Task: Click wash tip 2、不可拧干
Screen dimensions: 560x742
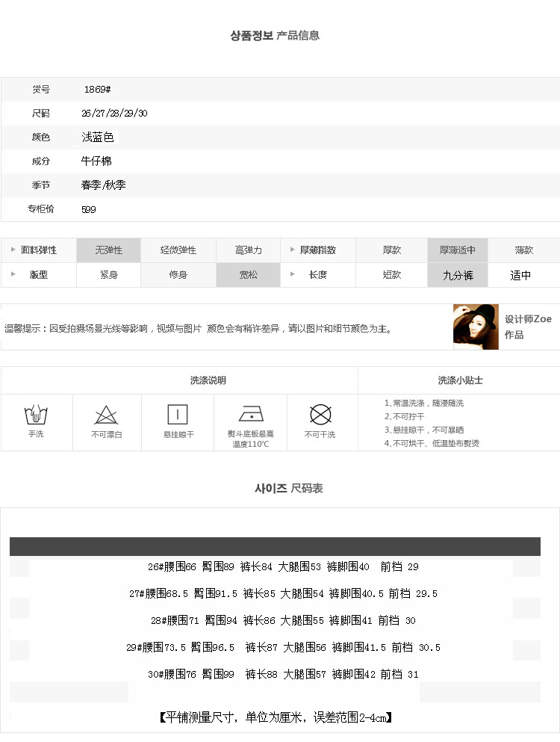Action: click(405, 416)
